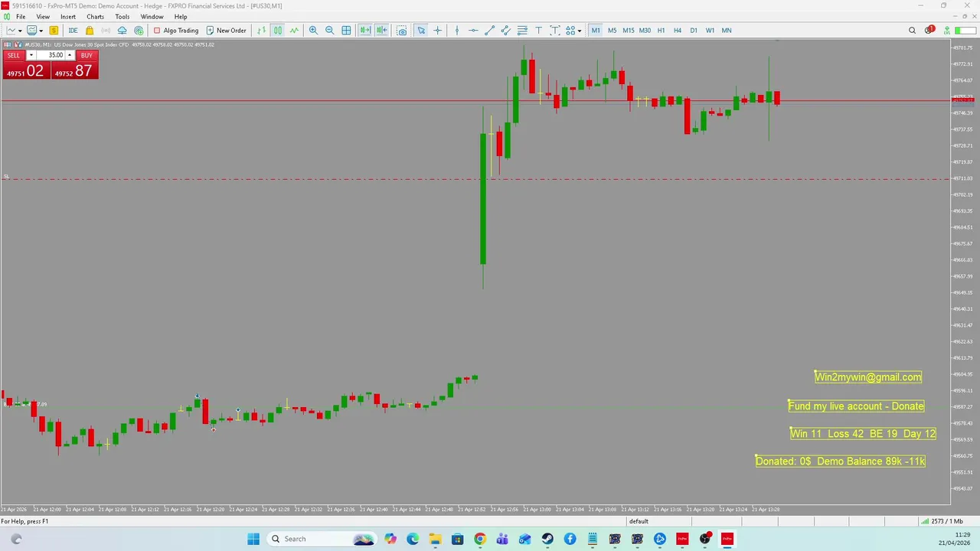Select the trendline drawing tool
Viewport: 980px width, 551px height.
pos(489,31)
